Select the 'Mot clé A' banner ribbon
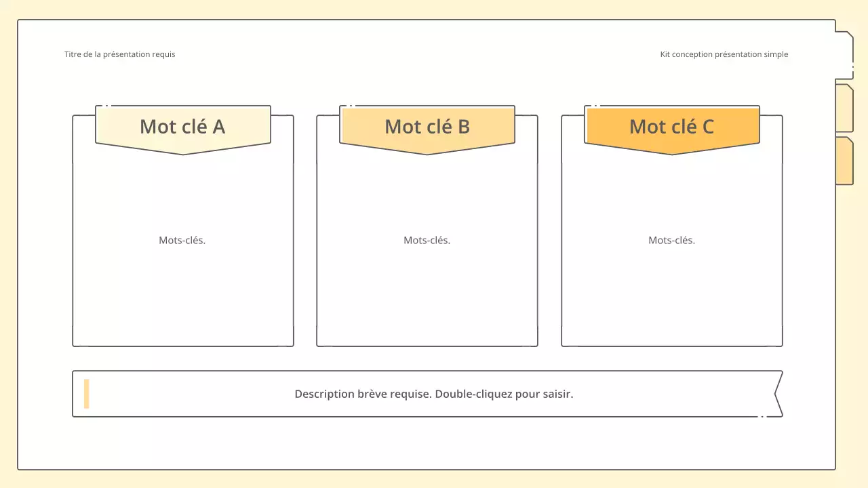The height and width of the screenshot is (488, 868). coord(183,126)
